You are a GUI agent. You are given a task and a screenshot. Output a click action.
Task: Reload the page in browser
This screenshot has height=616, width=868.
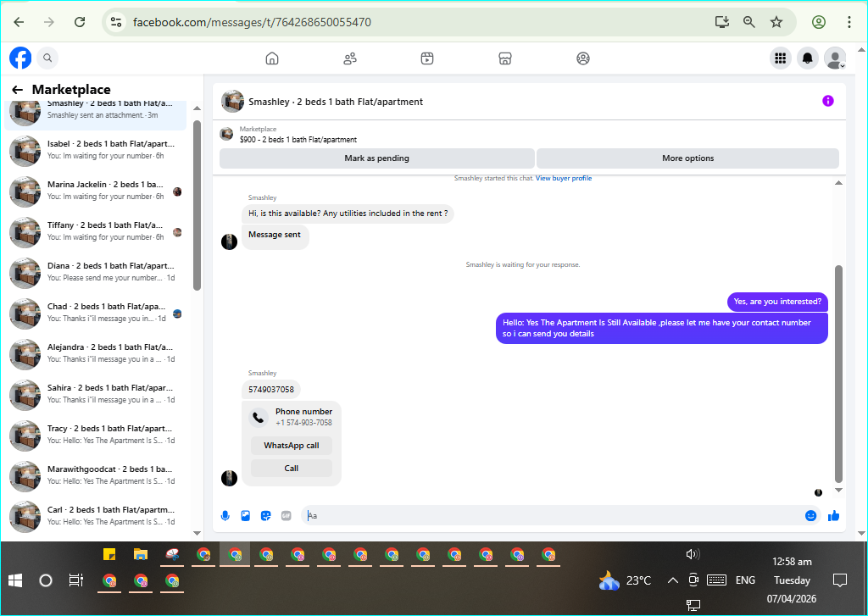click(x=80, y=22)
